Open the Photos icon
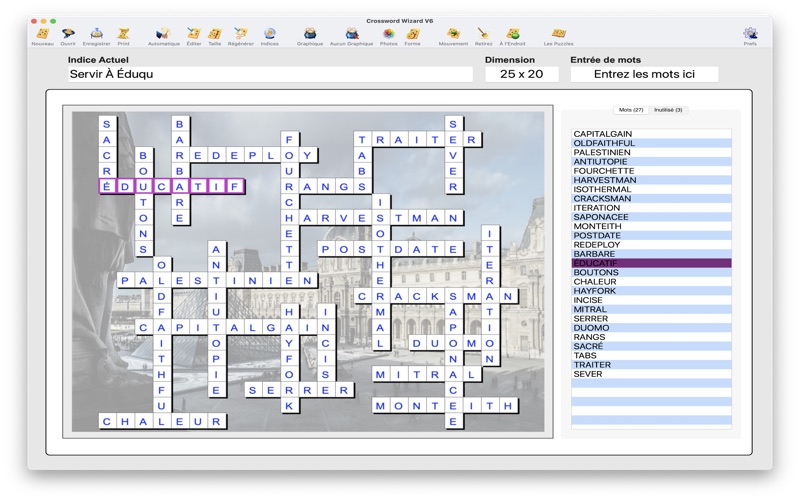Screen dimensions: 800x500 coord(388,34)
